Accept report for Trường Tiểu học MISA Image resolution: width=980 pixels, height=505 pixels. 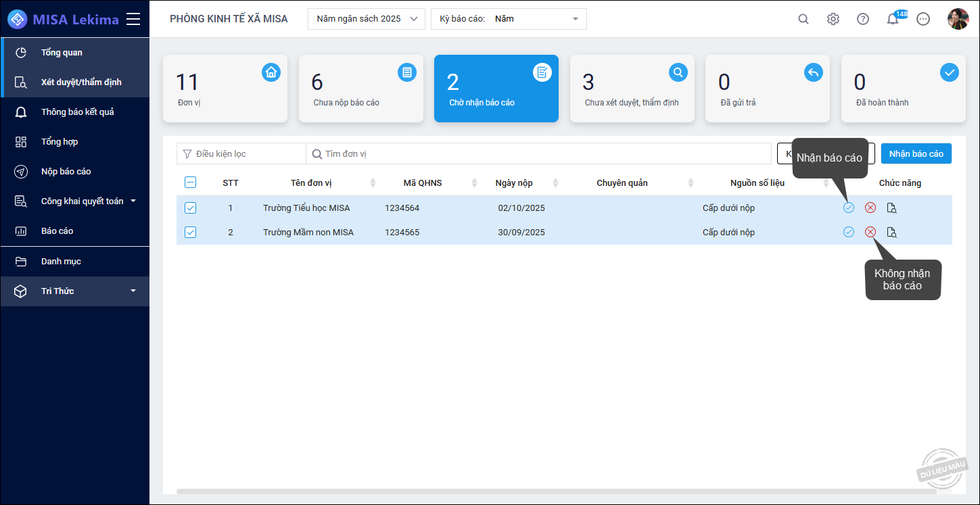click(849, 208)
